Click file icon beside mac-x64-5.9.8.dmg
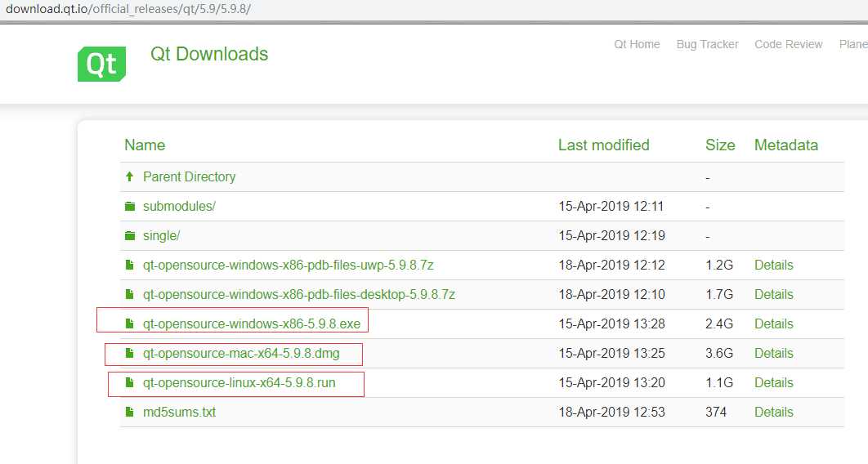Viewport: 868px width, 464px height. pos(129,353)
